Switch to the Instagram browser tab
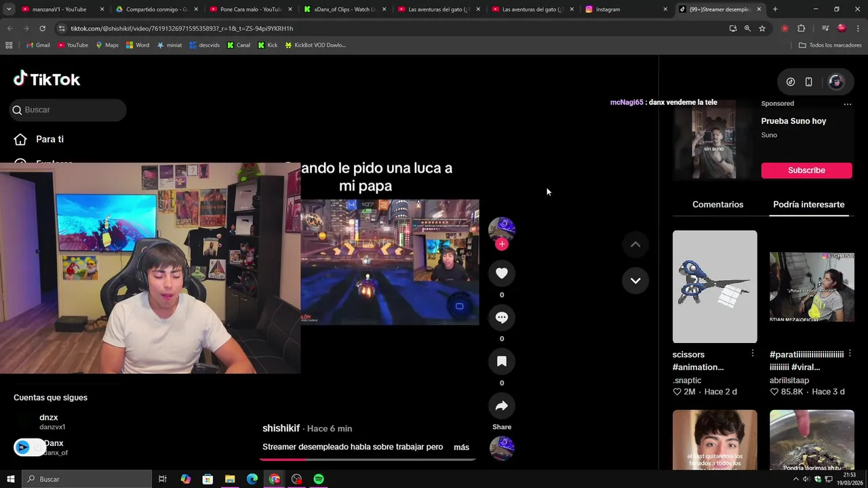This screenshot has height=488, width=868. pos(627,9)
